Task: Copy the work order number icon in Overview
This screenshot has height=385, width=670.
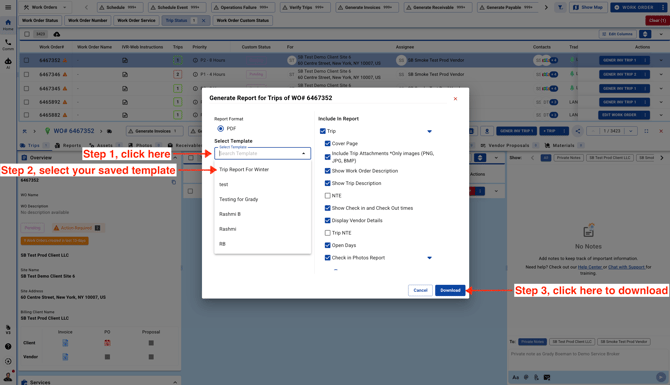Action: (173, 182)
